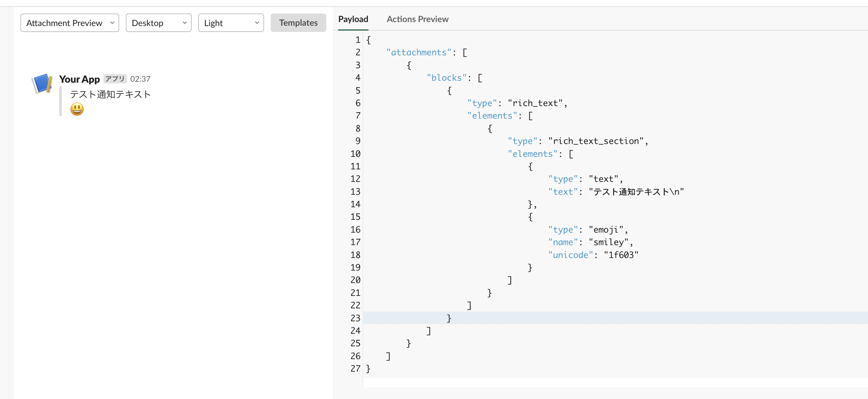Click the "1f603" unicode value
868x399 pixels.
pyautogui.click(x=621, y=255)
